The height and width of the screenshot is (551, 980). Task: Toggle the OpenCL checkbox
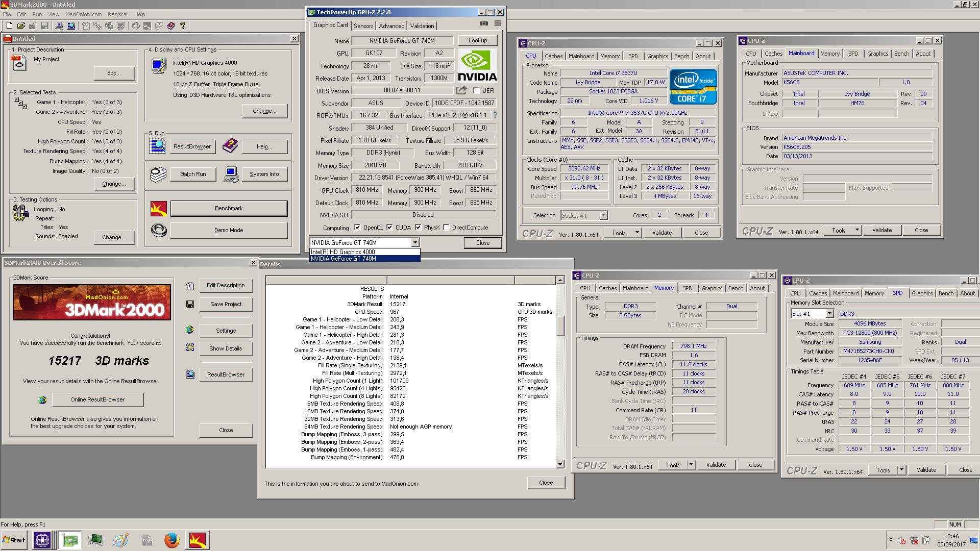coord(357,228)
